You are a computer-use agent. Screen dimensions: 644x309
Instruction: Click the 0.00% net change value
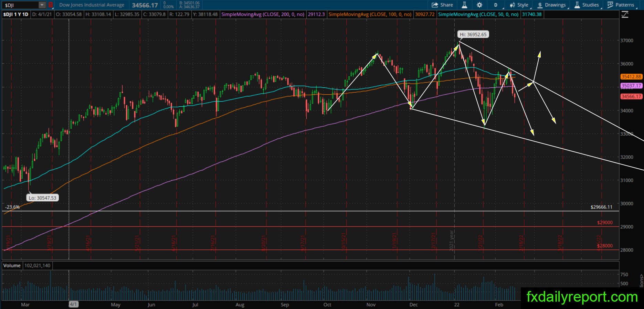pyautogui.click(x=169, y=7)
